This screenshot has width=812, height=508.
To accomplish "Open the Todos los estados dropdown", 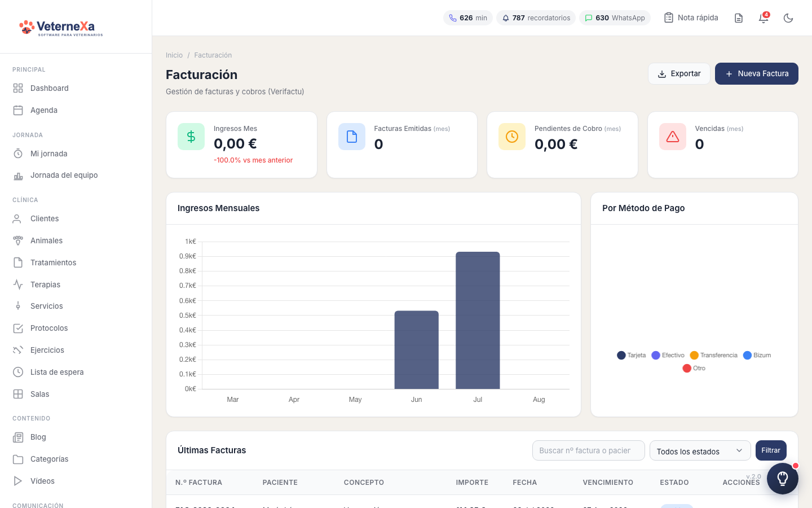I will point(700,450).
